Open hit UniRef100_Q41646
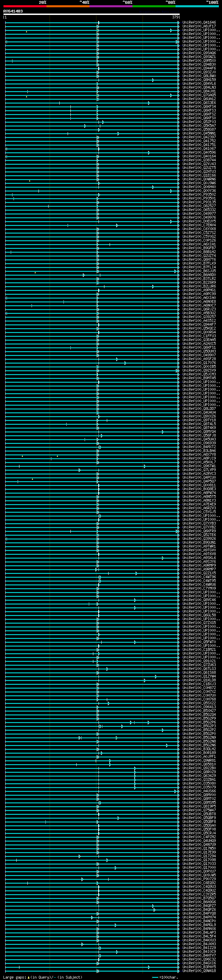 [x=199, y=23]
